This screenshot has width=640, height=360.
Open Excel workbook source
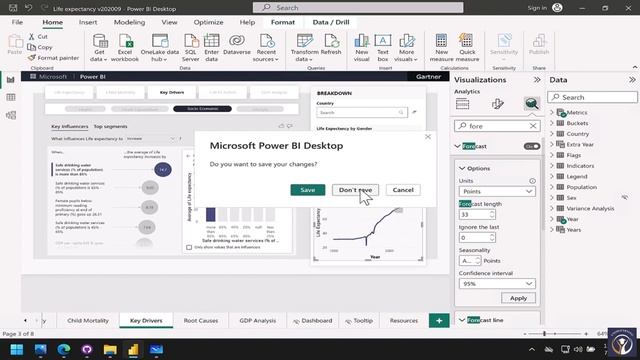click(x=124, y=48)
